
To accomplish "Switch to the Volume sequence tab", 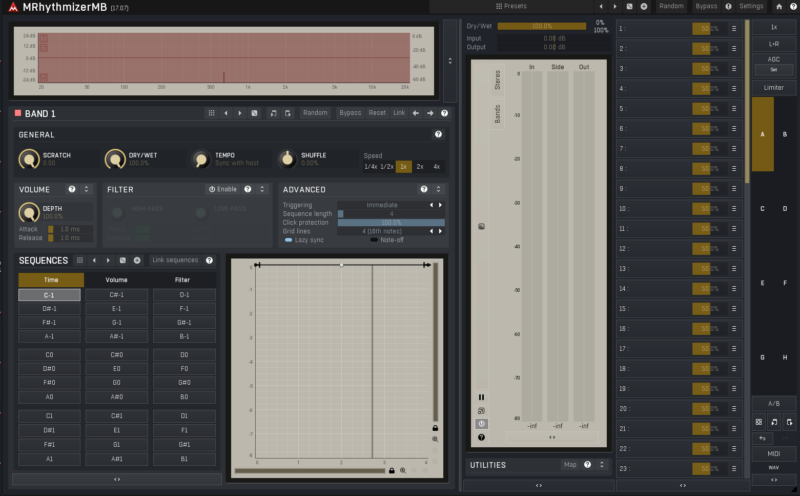I will pyautogui.click(x=117, y=280).
